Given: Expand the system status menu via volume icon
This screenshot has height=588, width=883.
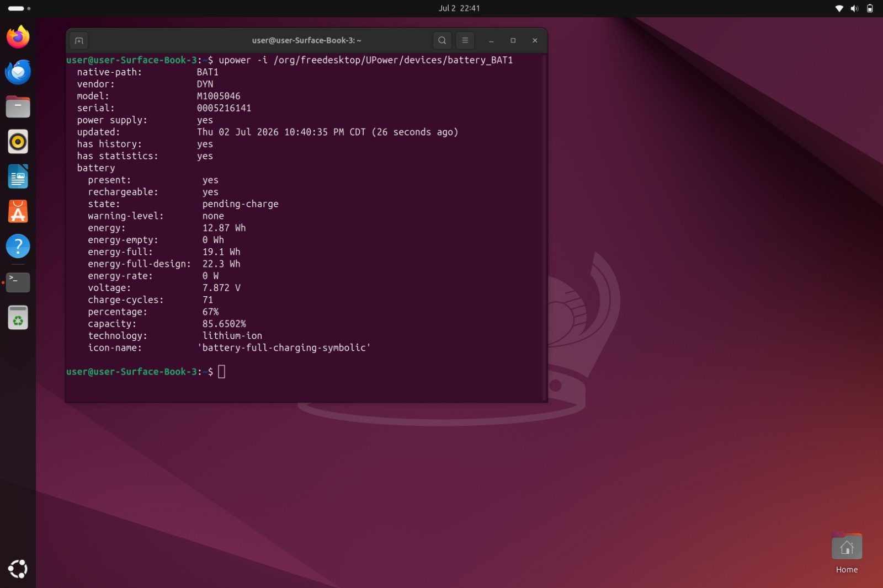Looking at the screenshot, I should click(854, 8).
